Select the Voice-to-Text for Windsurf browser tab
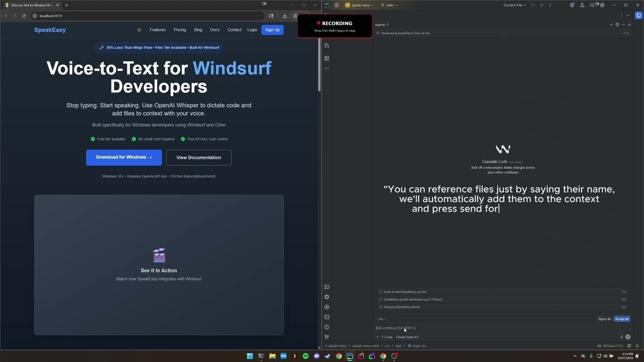This screenshot has width=644, height=362. (x=33, y=5)
